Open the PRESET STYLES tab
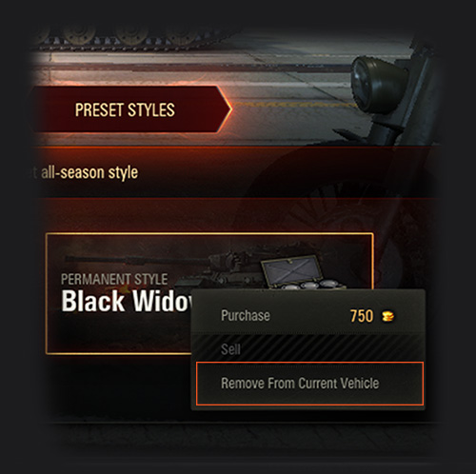 click(130, 109)
